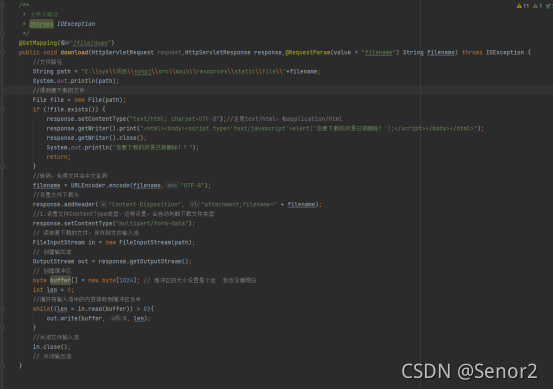Click response.setContentType("text/html; charset=UTF-8")
The image size is (553, 390).
pyautogui.click(x=136, y=119)
